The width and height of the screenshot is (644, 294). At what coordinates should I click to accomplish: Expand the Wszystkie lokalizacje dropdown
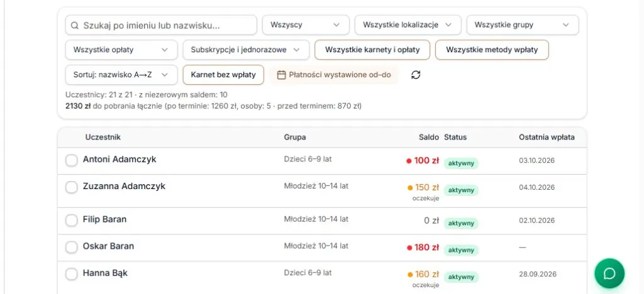pyautogui.click(x=408, y=25)
